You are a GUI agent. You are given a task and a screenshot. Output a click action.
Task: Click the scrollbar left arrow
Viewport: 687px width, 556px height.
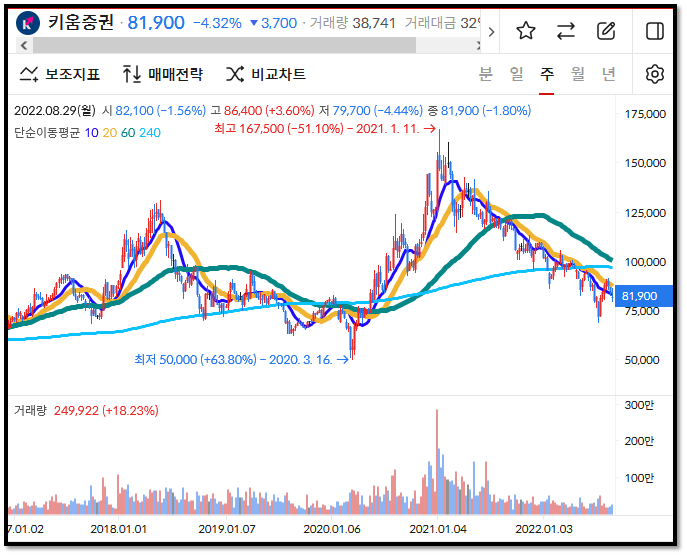pyautogui.click(x=24, y=45)
